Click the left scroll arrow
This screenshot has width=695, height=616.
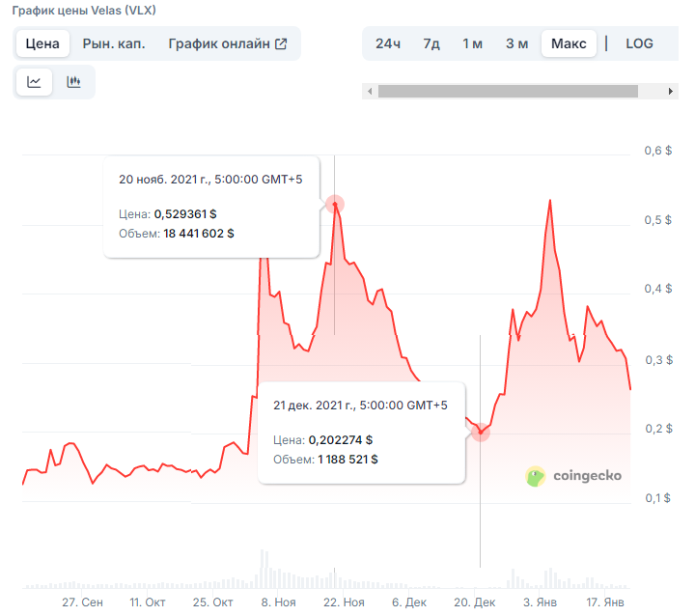point(368,92)
